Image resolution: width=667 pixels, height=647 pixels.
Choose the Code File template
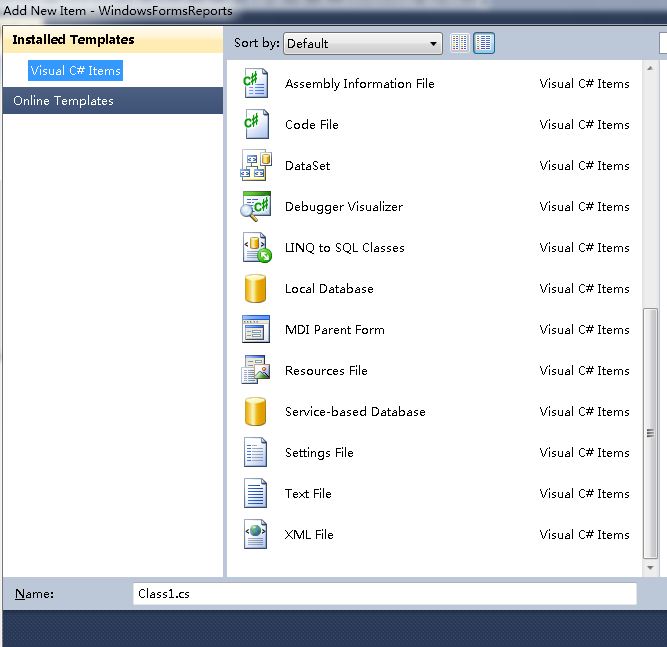tap(312, 125)
